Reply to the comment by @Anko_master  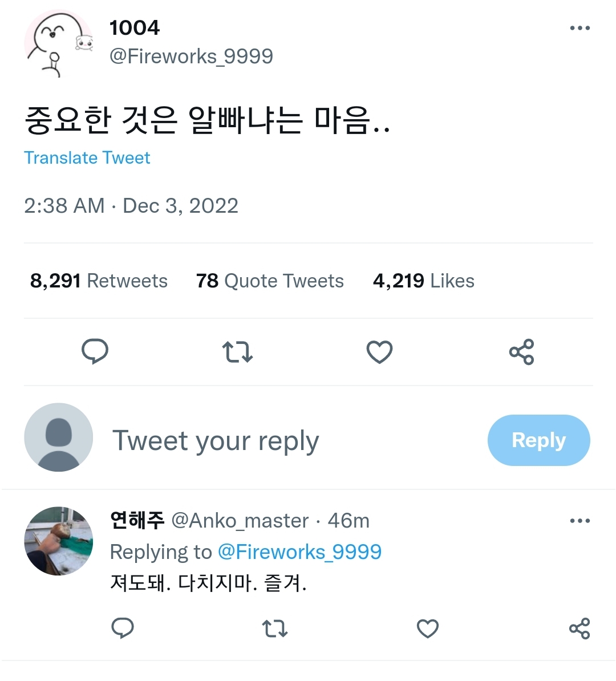(123, 628)
